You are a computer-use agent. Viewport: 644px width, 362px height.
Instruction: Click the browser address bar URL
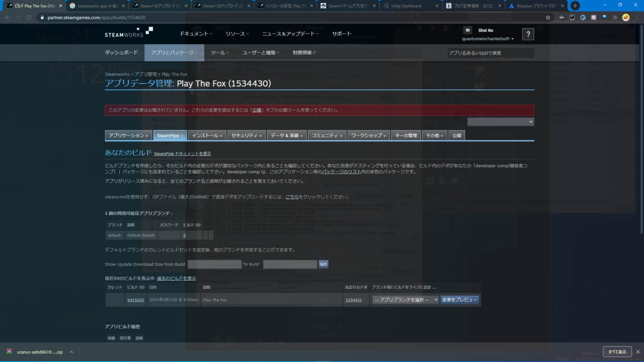pos(96,17)
